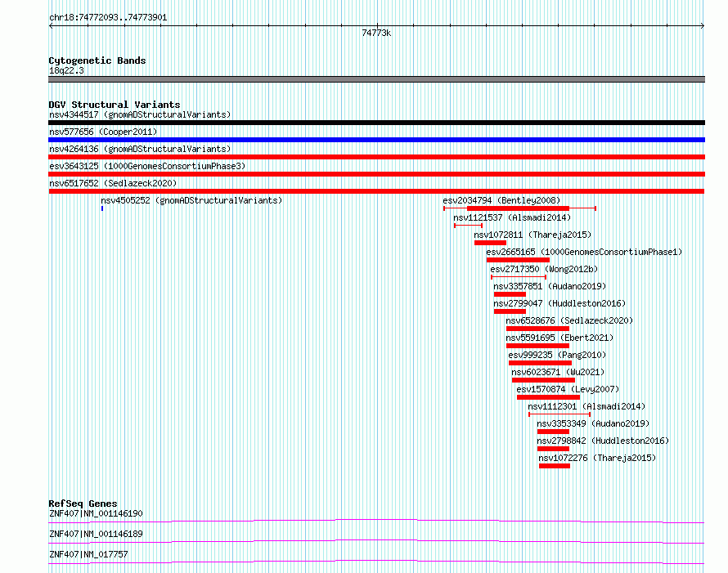Click the esv2034794 red variant glyph
Image resolution: width=728 pixels, height=573 pixels.
(x=519, y=208)
